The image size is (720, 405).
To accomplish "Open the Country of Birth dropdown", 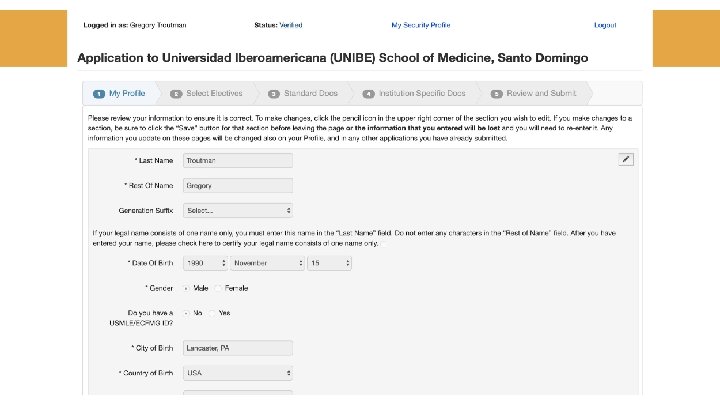I will (238, 373).
